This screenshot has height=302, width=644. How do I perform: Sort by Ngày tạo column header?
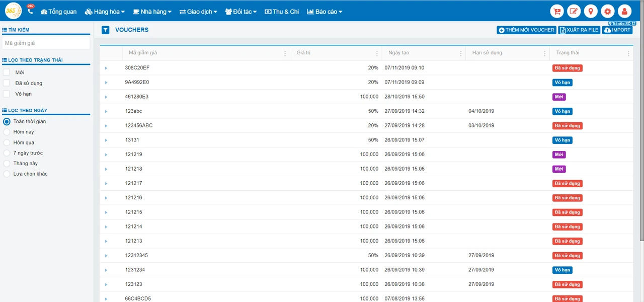[398, 53]
